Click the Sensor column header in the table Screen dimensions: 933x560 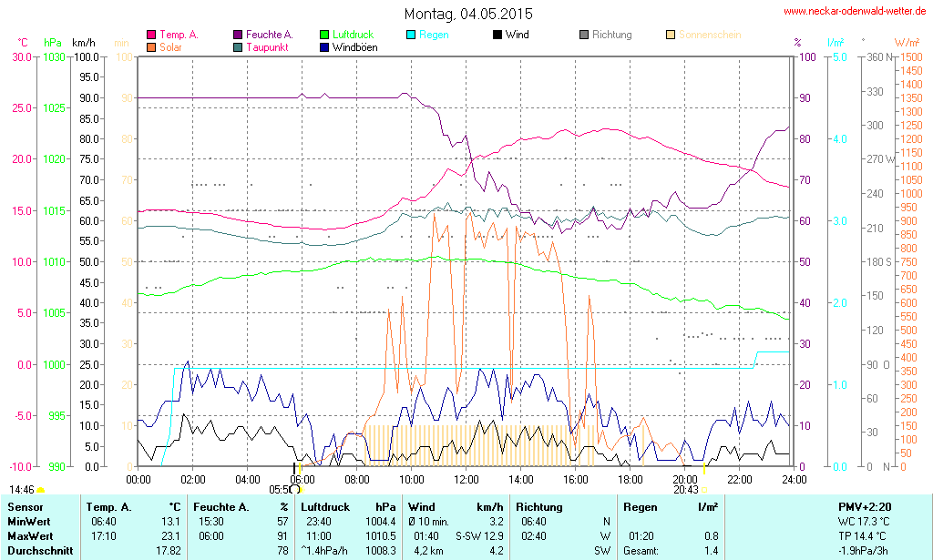[x=25, y=506]
